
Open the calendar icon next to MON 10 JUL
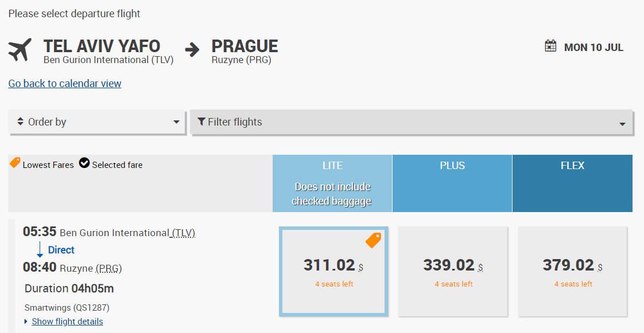(x=551, y=46)
